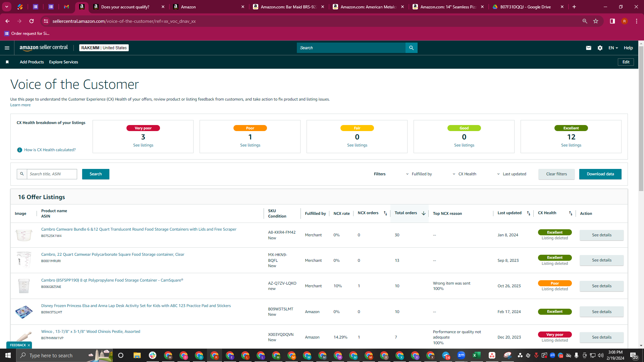Open Chrome zoom magnifier in address bar
The width and height of the screenshot is (644, 362).
point(585,21)
